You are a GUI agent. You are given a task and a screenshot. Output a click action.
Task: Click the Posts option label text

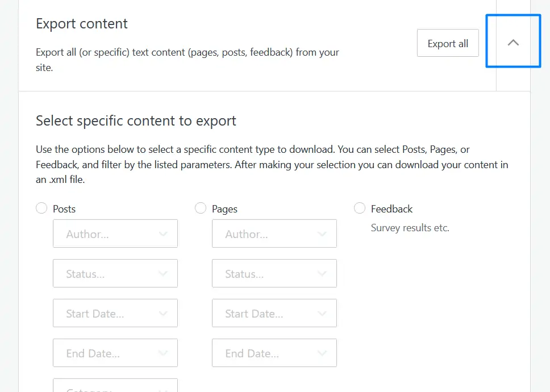click(64, 209)
